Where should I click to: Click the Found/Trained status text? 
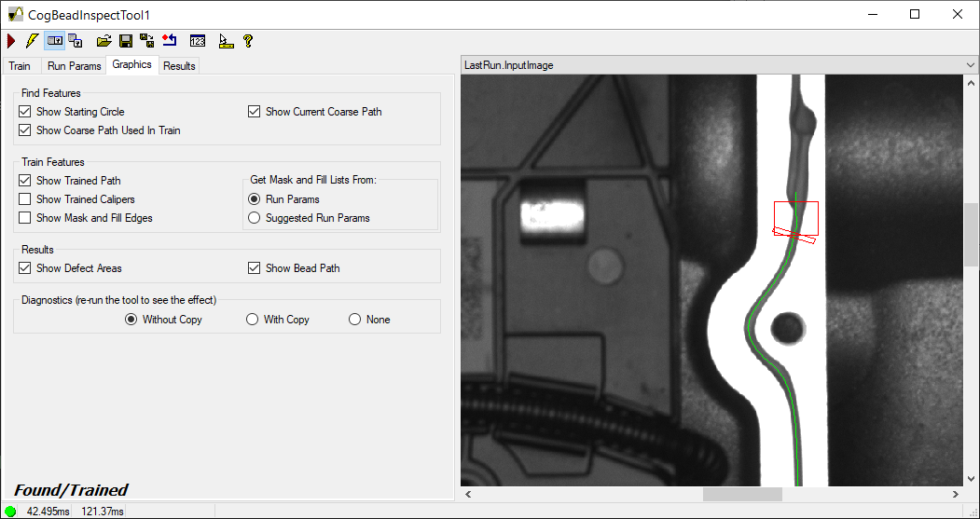coord(71,489)
